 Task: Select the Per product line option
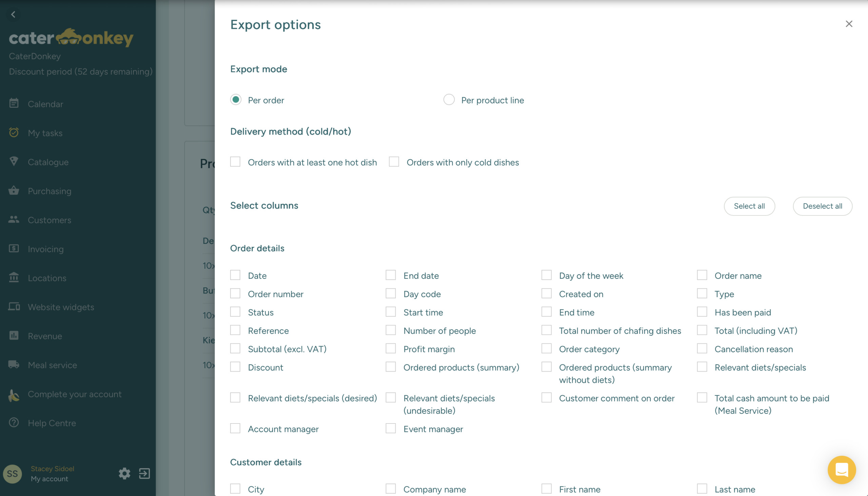(x=449, y=100)
